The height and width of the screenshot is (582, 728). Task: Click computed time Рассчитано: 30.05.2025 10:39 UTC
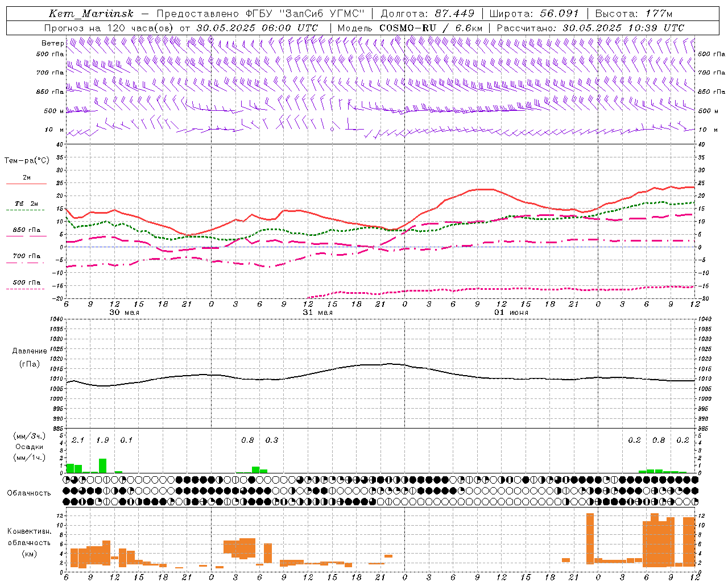tap(590, 28)
